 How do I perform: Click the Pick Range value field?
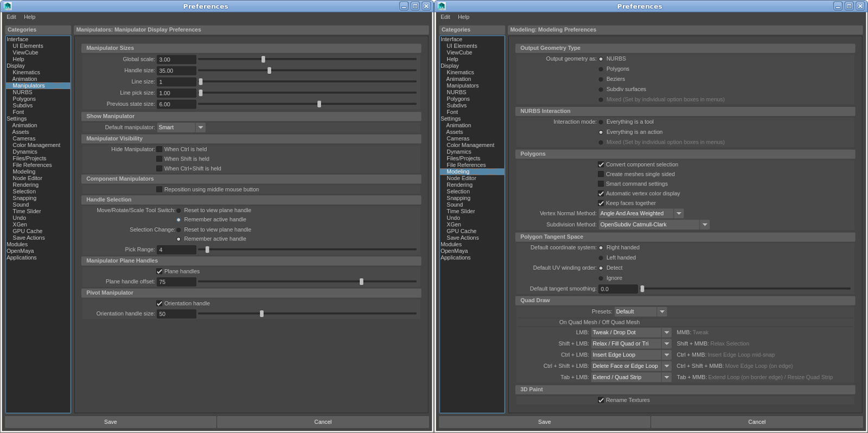(x=176, y=250)
